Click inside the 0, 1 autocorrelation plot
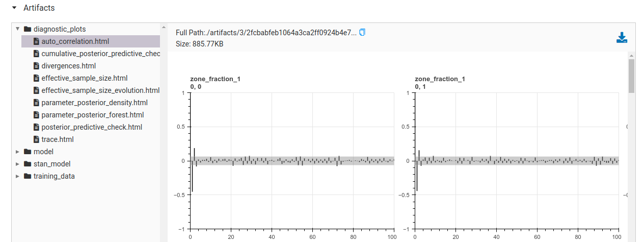This screenshot has width=644, height=242. (517, 161)
